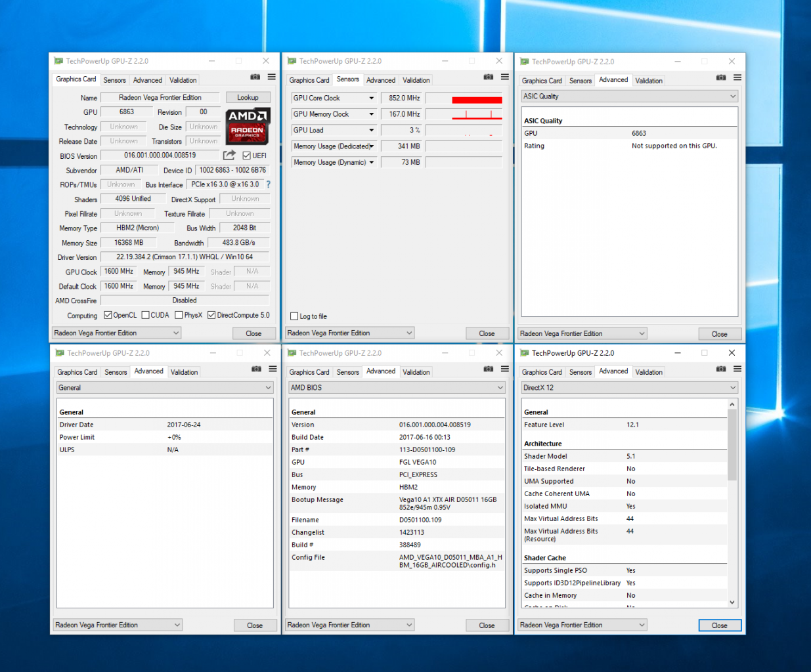Viewport: 811px width, 672px height.
Task: Click the camera icon in DirectX 12 window
Action: (x=721, y=369)
